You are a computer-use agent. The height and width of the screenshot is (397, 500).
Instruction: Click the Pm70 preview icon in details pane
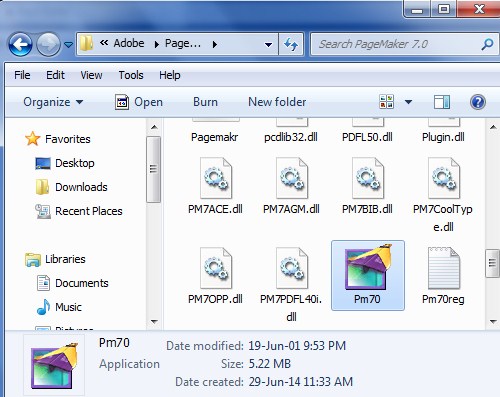pos(54,365)
